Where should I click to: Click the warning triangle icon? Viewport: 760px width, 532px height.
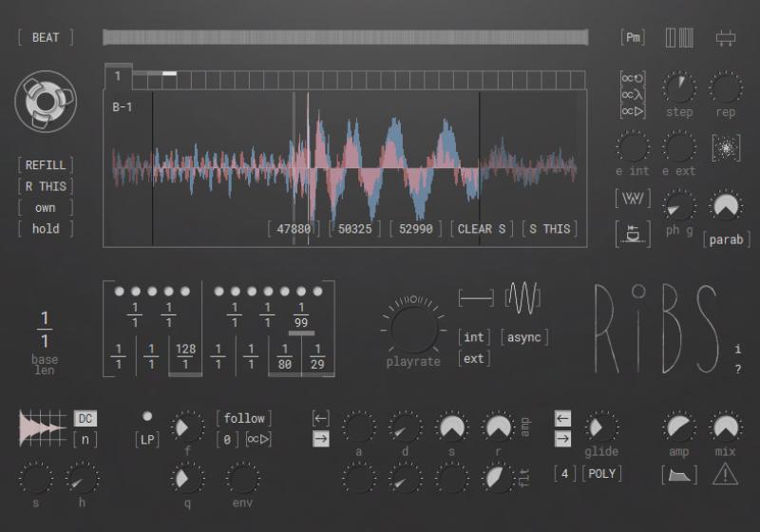(725, 474)
